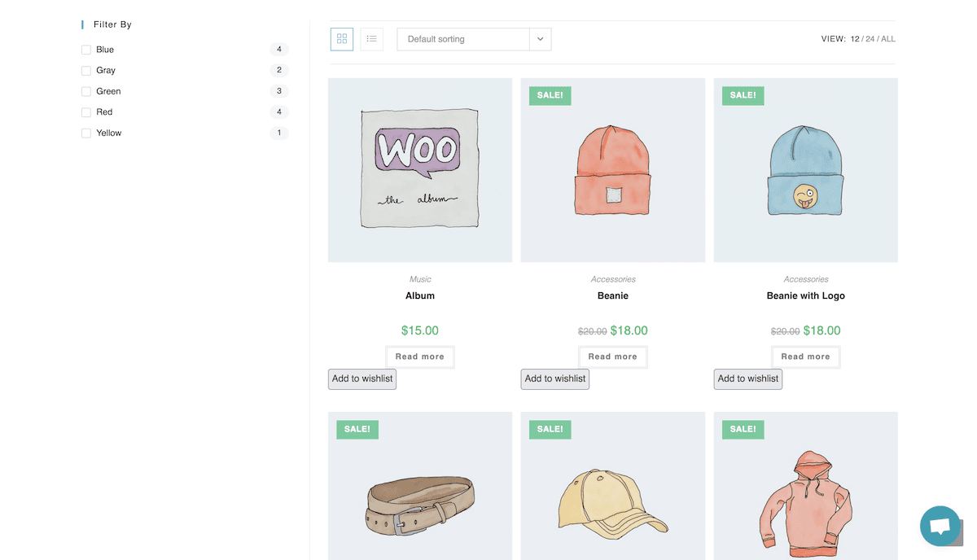This screenshot has height=560, width=977.
Task: Click the count badge beside Gray
Action: tap(279, 71)
